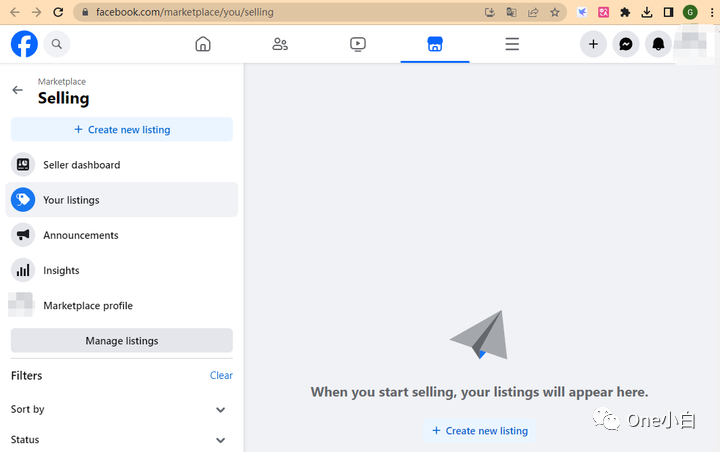
Task: Open the pink extension icon
Action: (603, 12)
